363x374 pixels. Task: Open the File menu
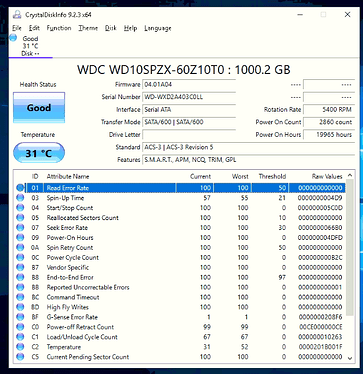(x=17, y=28)
